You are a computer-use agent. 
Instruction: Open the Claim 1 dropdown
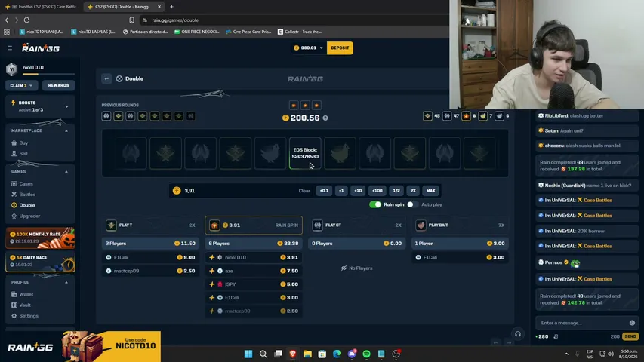pyautogui.click(x=21, y=85)
